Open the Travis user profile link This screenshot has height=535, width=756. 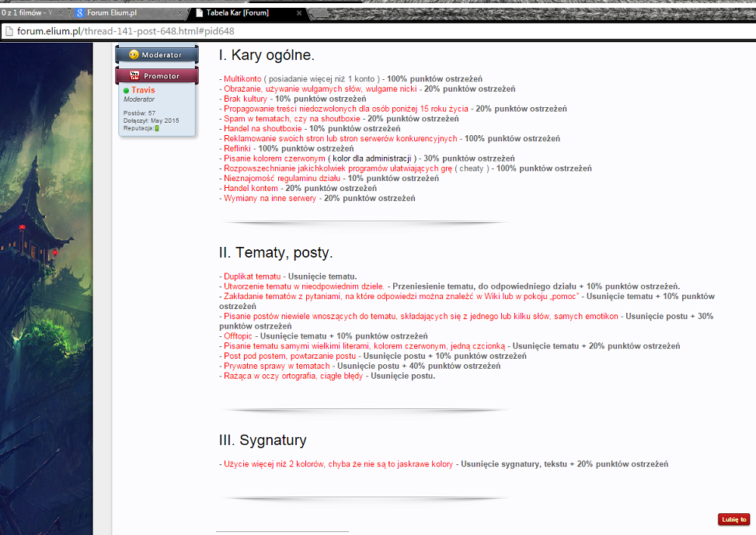pos(143,90)
